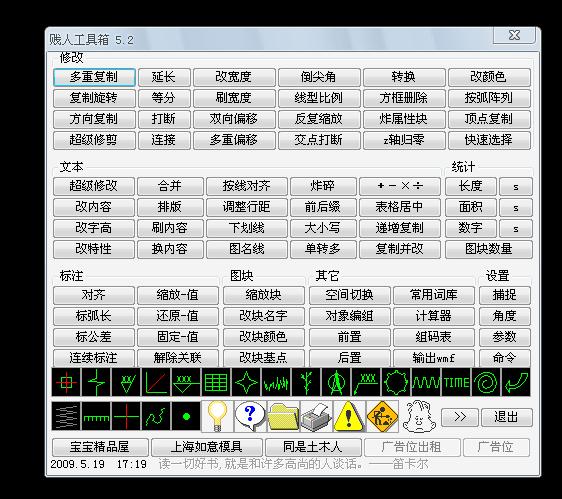Click the 缩放-值 button
This screenshot has height=499, width=562.
(177, 295)
